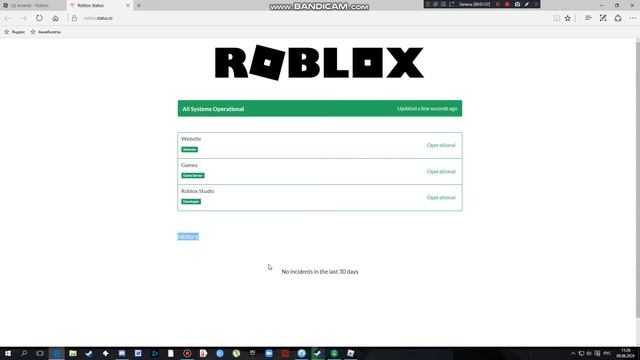Viewport: 640px width, 360px height.
Task: Open the second bookmark in favorites bar
Action: coord(46,32)
